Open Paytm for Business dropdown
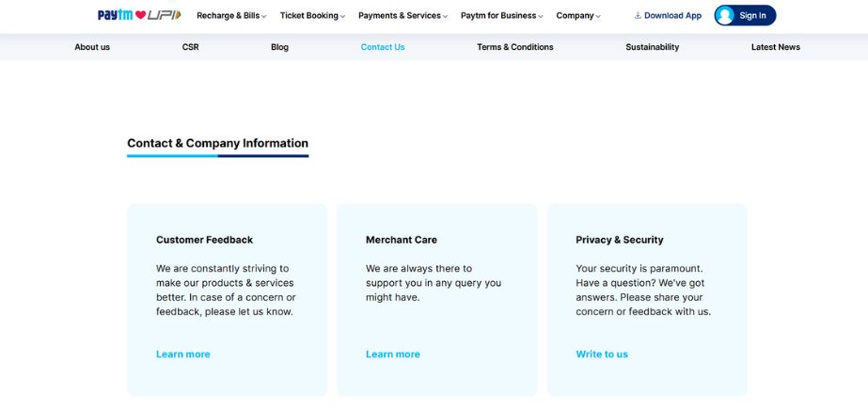This screenshot has width=868, height=409. pyautogui.click(x=501, y=16)
